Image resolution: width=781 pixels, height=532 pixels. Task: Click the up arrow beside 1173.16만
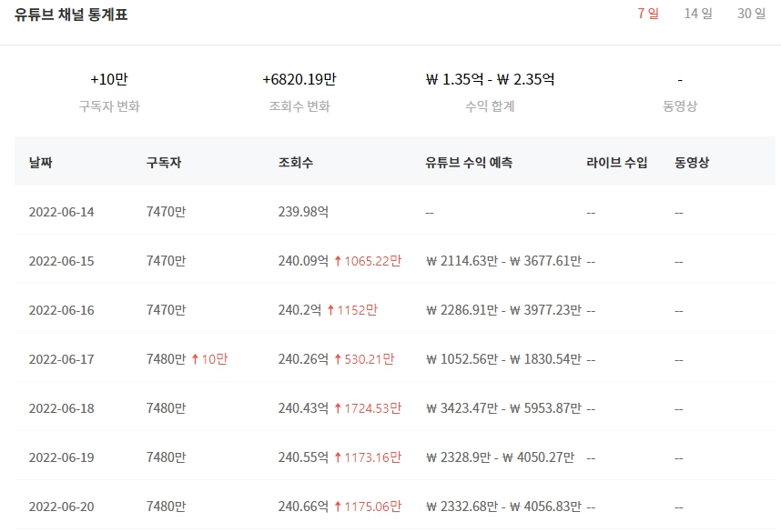(x=338, y=457)
